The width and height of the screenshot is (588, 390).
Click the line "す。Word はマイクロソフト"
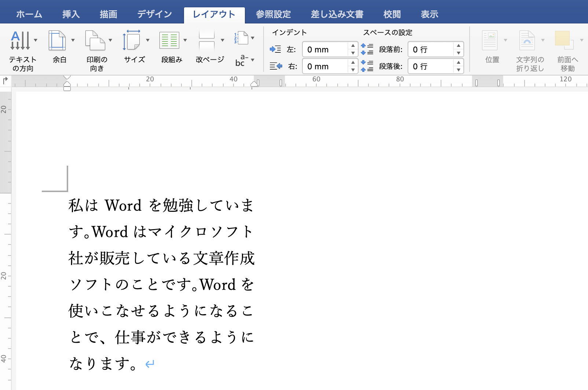point(161,232)
